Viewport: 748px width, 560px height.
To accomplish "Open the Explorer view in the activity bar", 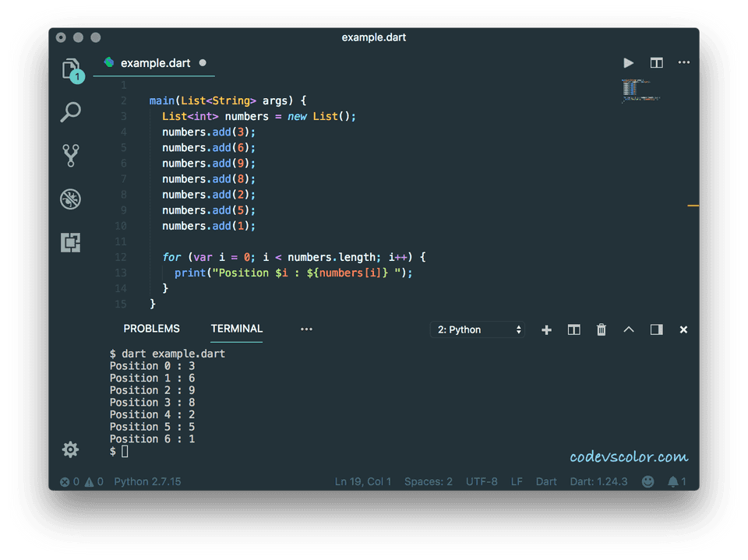I will tap(70, 69).
